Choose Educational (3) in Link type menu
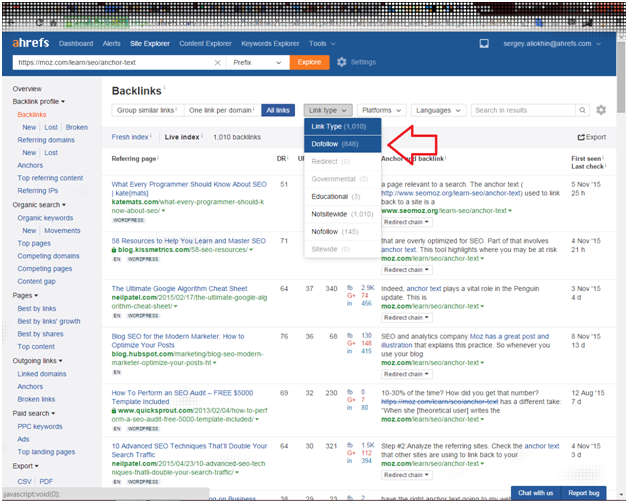This screenshot has height=503, width=628. tap(342, 197)
